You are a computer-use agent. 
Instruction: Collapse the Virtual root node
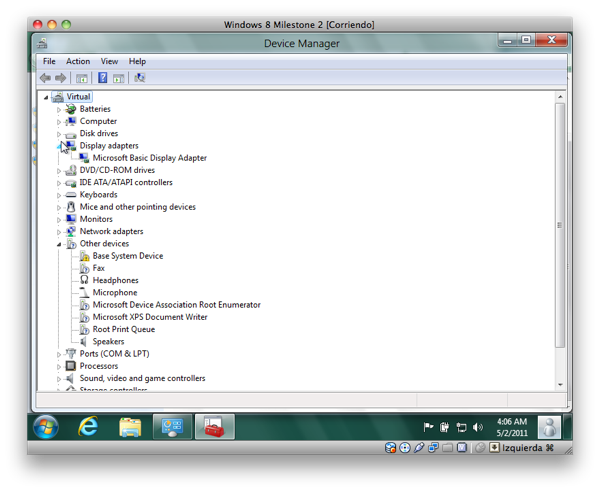point(46,98)
